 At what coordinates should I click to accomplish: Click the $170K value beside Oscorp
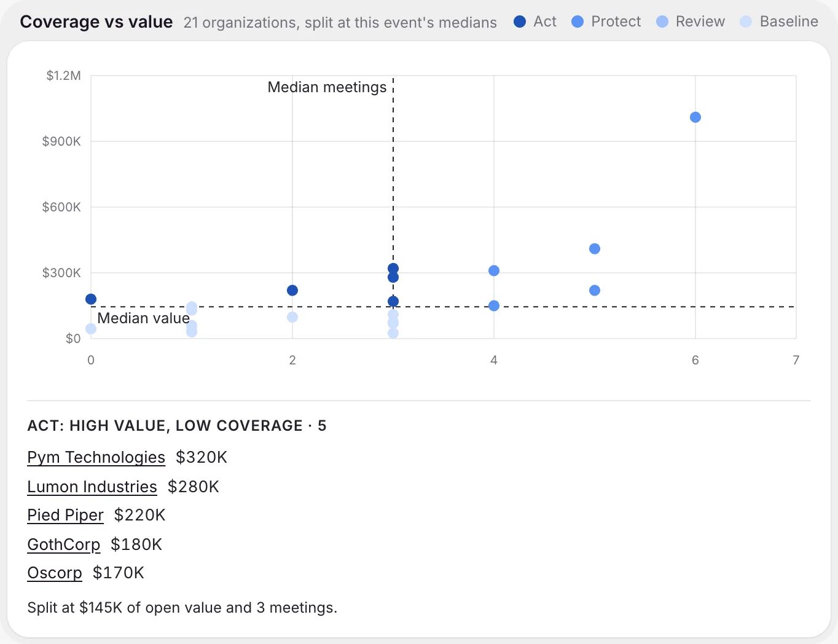pyautogui.click(x=119, y=573)
